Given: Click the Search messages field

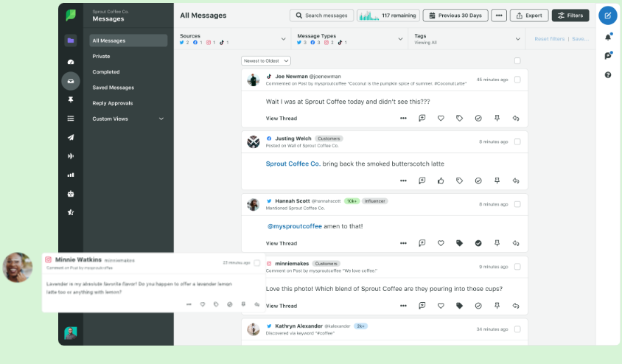Looking at the screenshot, I should tap(322, 15).
